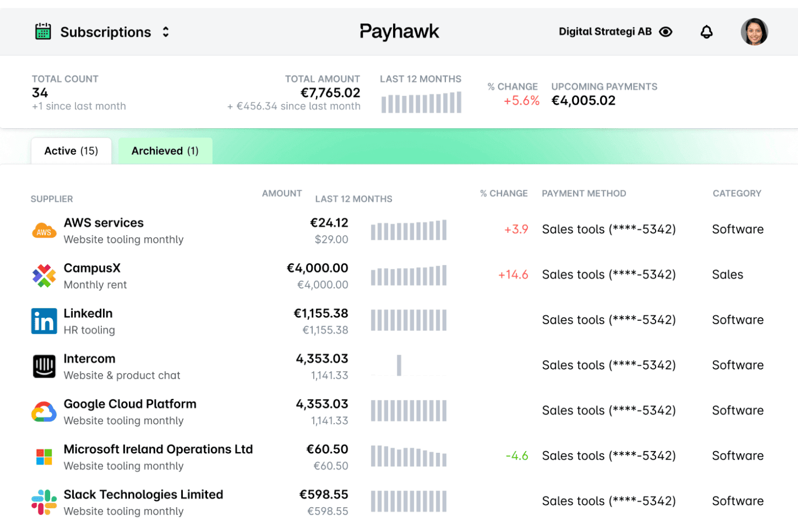Sort by the AMOUNT column header
Viewport: 798px width, 532px height.
point(282,194)
